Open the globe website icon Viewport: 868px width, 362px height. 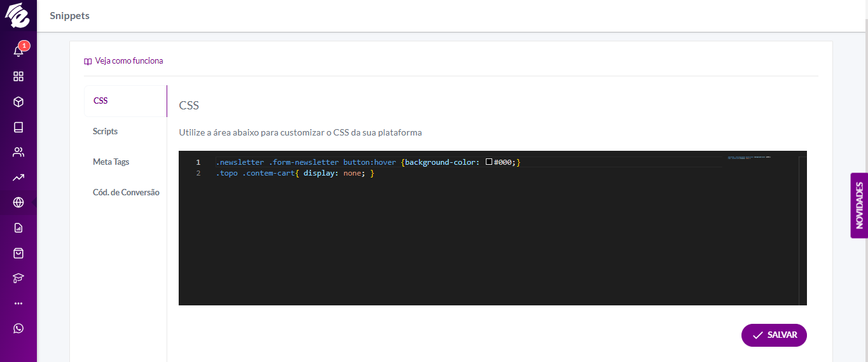(x=18, y=202)
